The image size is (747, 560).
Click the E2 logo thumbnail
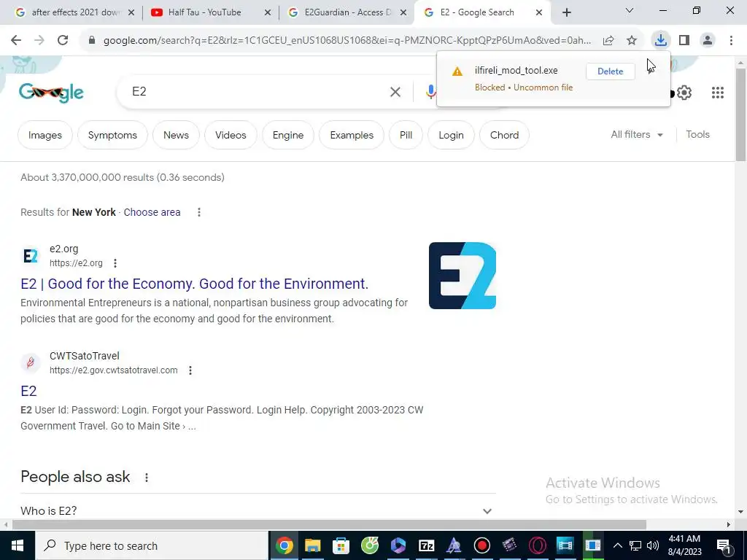click(x=462, y=276)
